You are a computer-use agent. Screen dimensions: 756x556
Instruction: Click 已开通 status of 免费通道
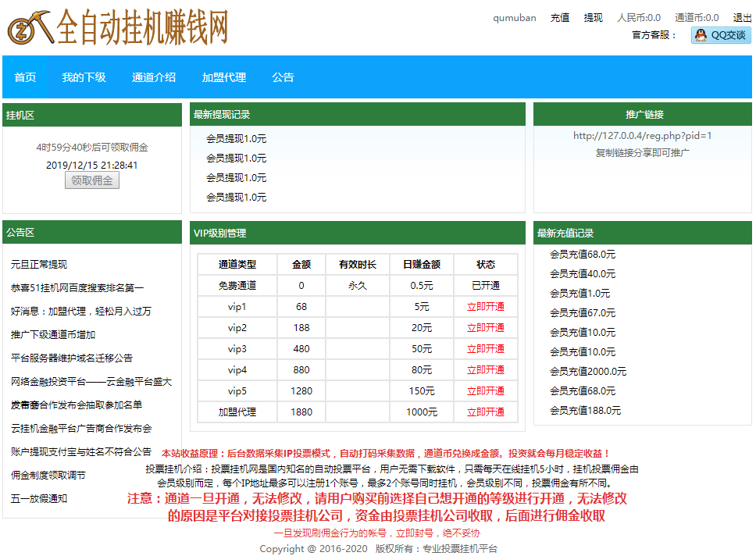pos(486,286)
